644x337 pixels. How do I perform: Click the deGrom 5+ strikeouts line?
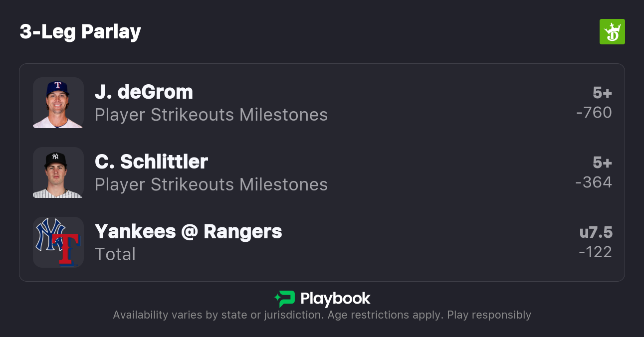tap(602, 93)
